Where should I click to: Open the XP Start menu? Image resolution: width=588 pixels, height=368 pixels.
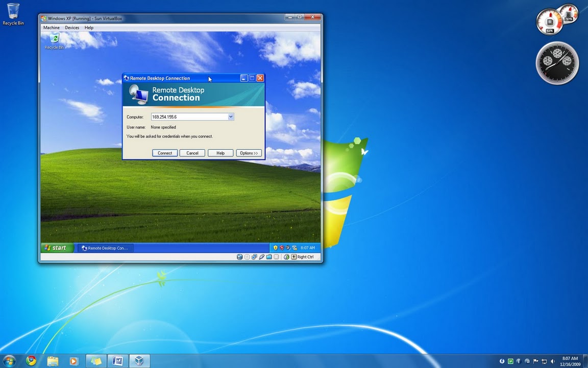tap(57, 248)
